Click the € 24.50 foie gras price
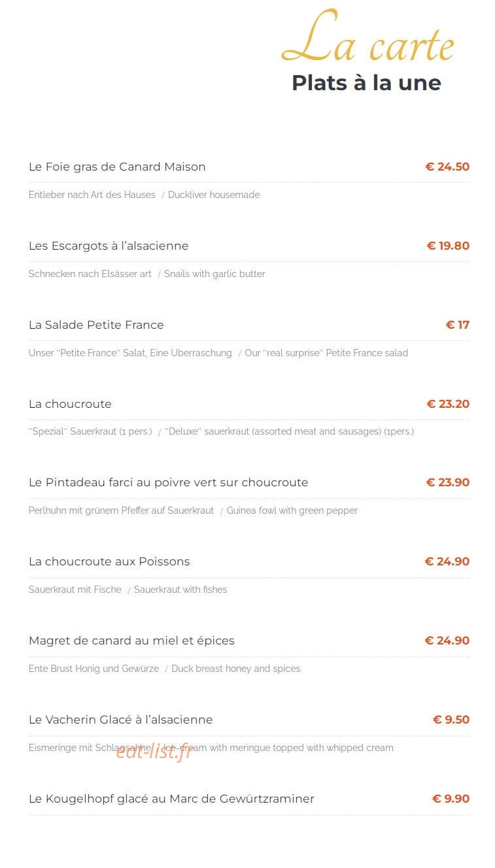The height and width of the screenshot is (868, 495). pyautogui.click(x=447, y=167)
